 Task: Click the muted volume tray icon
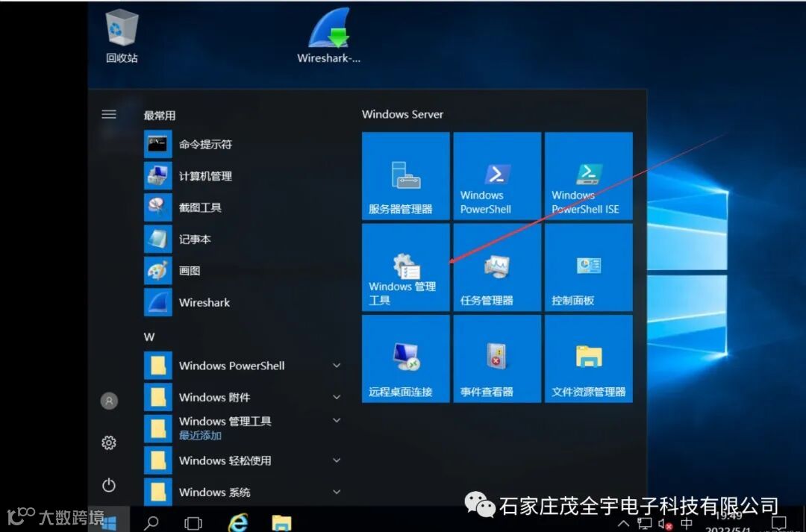(665, 525)
